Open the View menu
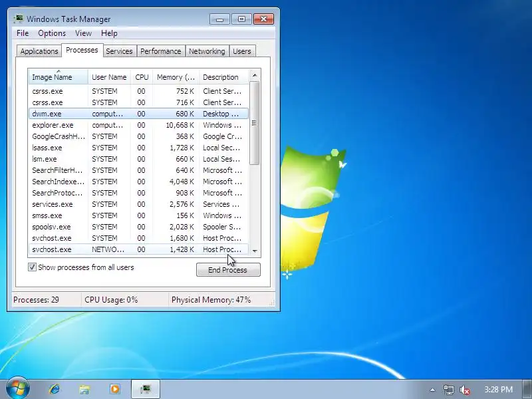The height and width of the screenshot is (399, 532). pos(84,33)
